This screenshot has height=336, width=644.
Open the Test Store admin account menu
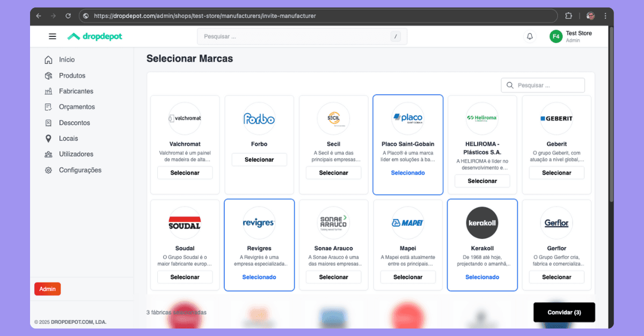tap(572, 36)
